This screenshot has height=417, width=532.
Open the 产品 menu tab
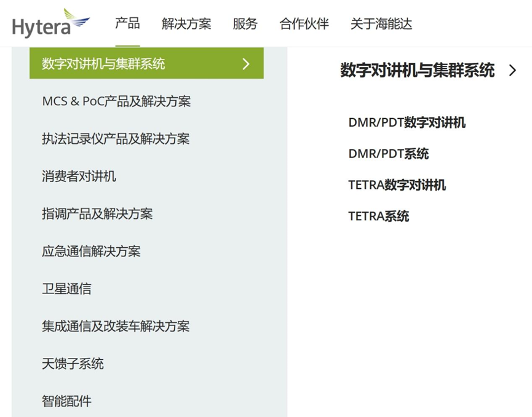[127, 24]
